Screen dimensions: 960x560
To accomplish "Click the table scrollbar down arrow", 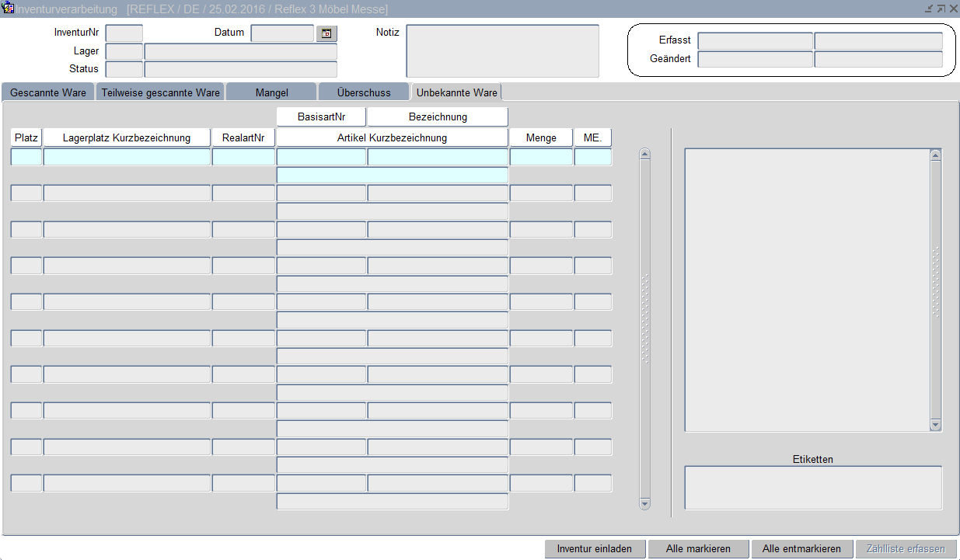I will click(x=644, y=503).
